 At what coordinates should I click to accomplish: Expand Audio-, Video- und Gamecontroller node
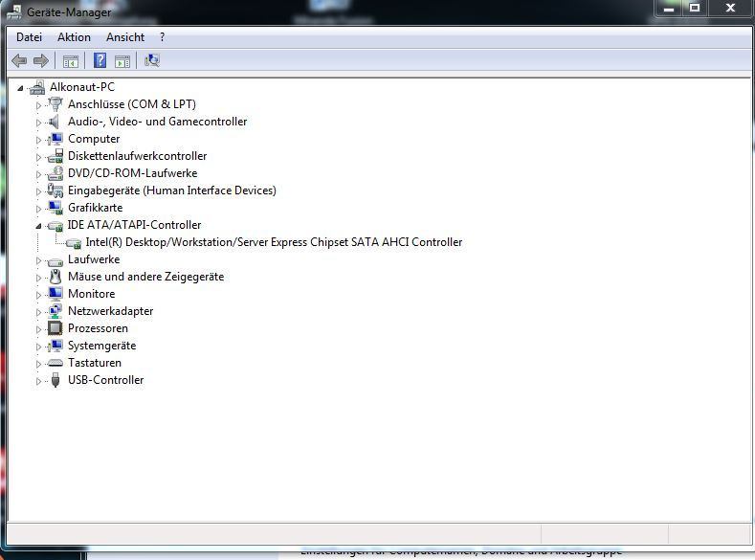click(x=38, y=123)
